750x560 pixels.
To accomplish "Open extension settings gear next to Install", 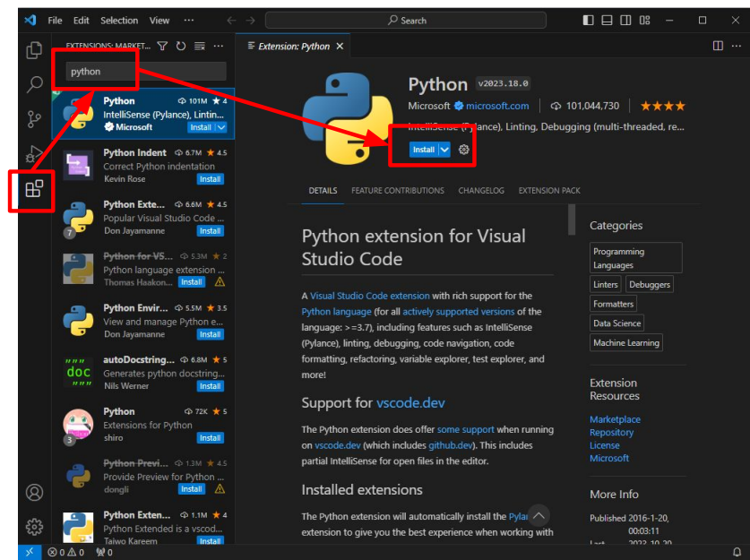I will (463, 150).
